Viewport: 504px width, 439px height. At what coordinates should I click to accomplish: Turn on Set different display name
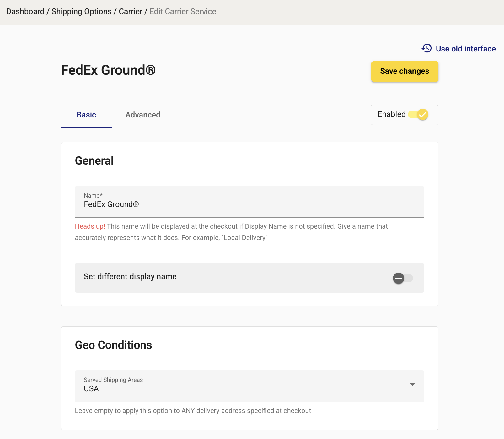tap(403, 278)
